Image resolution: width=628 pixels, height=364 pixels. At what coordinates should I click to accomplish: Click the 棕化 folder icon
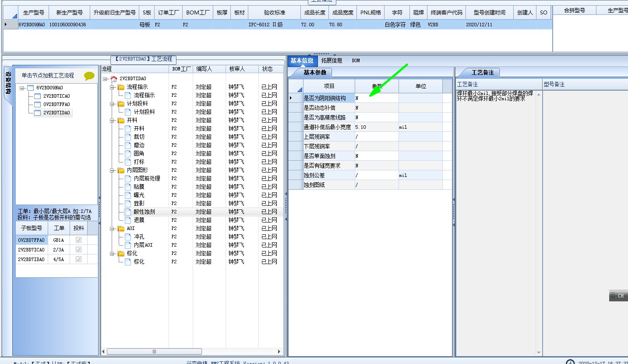[x=121, y=254]
